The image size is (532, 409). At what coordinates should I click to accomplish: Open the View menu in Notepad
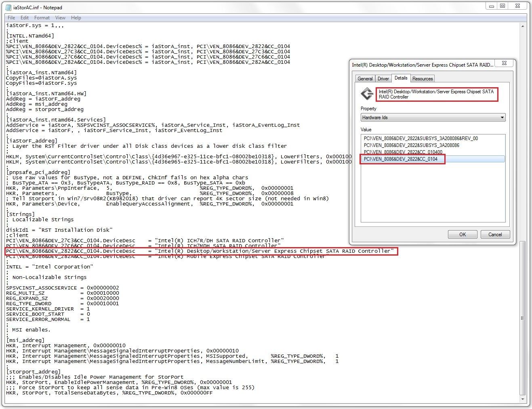pos(60,17)
